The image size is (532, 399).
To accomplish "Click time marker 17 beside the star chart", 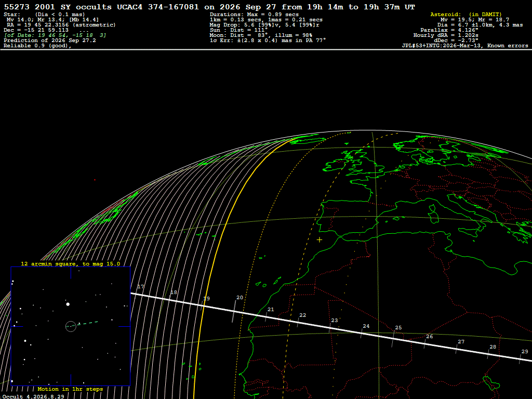I will (x=140, y=287).
